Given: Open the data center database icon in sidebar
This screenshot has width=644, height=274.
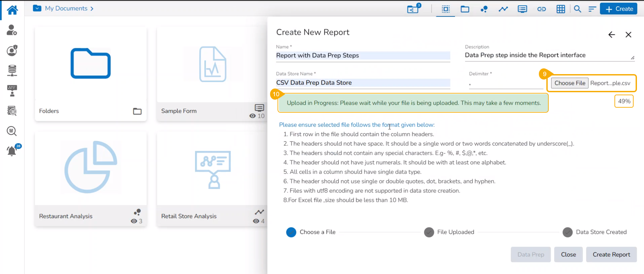Looking at the screenshot, I should click(x=12, y=70).
